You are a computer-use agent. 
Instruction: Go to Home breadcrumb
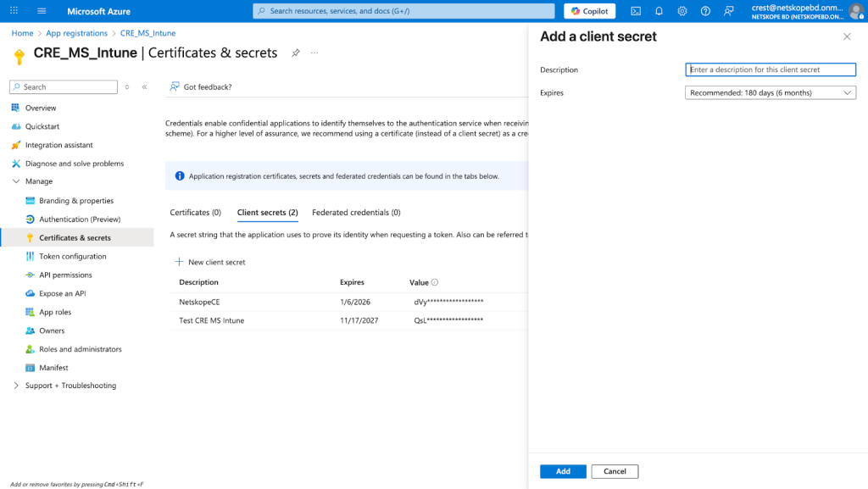(x=22, y=33)
